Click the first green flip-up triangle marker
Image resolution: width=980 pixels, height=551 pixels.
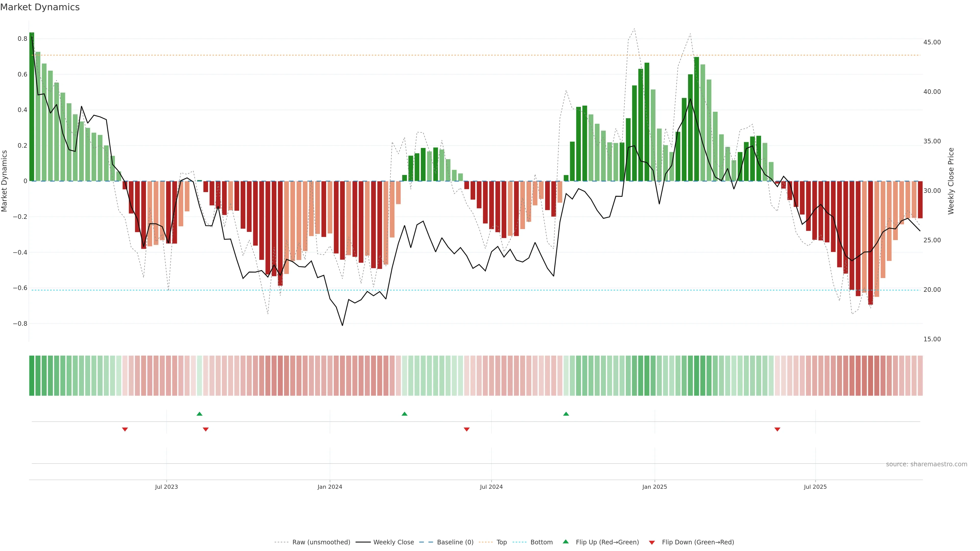[199, 414]
